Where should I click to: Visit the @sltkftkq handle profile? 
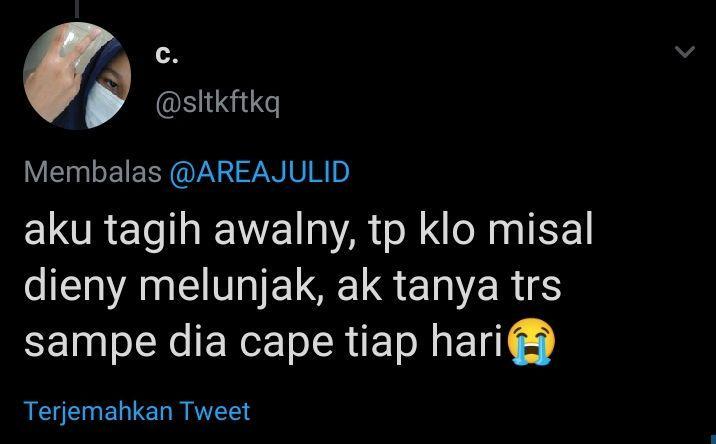coord(217,103)
